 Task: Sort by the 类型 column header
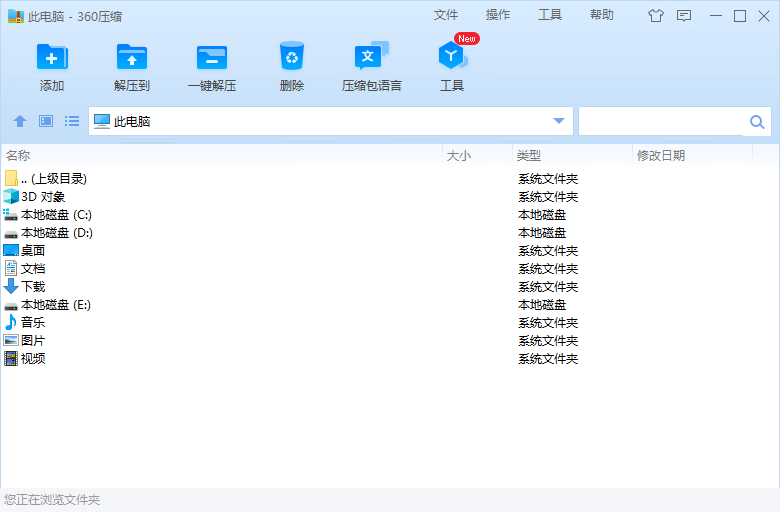click(x=573, y=156)
